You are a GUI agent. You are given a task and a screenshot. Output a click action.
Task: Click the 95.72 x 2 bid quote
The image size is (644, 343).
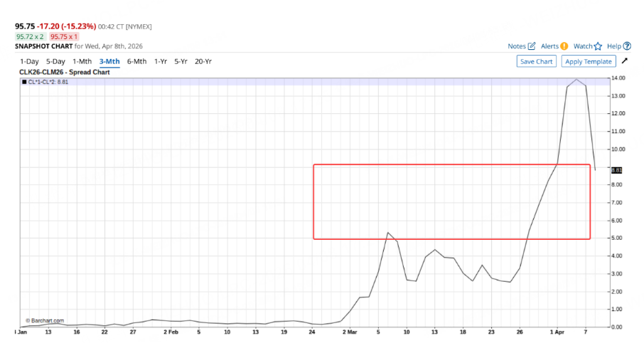click(x=30, y=36)
